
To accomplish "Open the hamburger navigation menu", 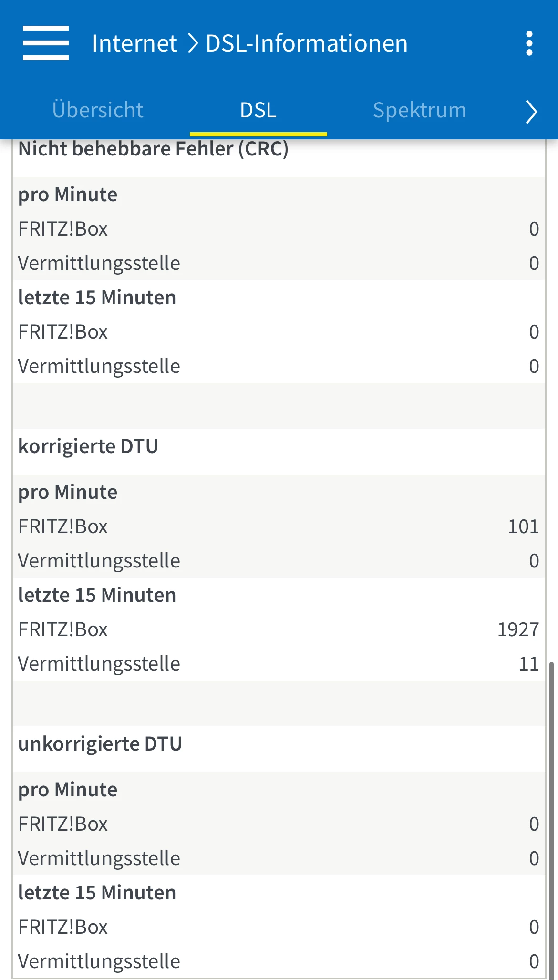I will coord(46,43).
